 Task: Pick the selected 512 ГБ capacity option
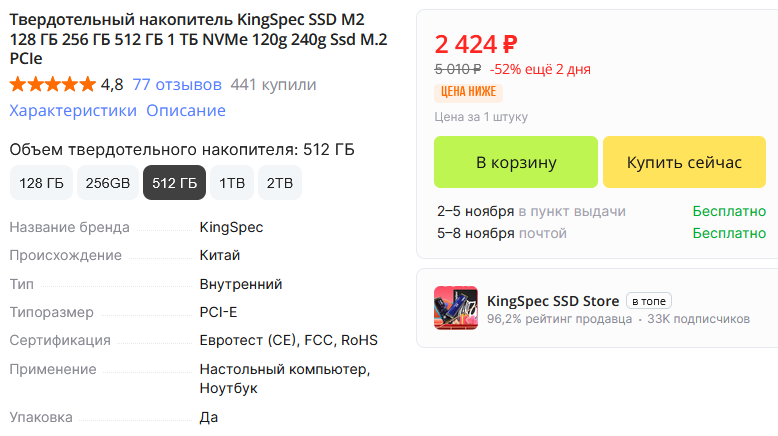click(174, 183)
